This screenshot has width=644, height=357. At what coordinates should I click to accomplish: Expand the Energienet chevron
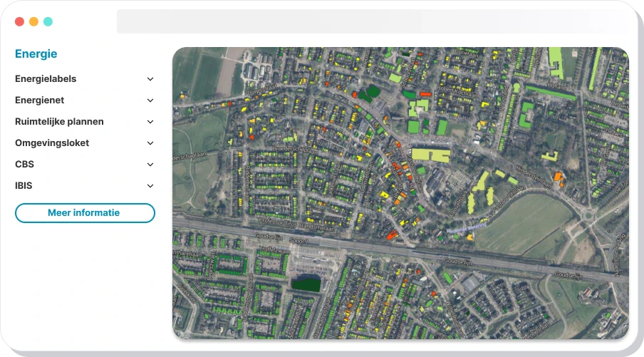(150, 100)
